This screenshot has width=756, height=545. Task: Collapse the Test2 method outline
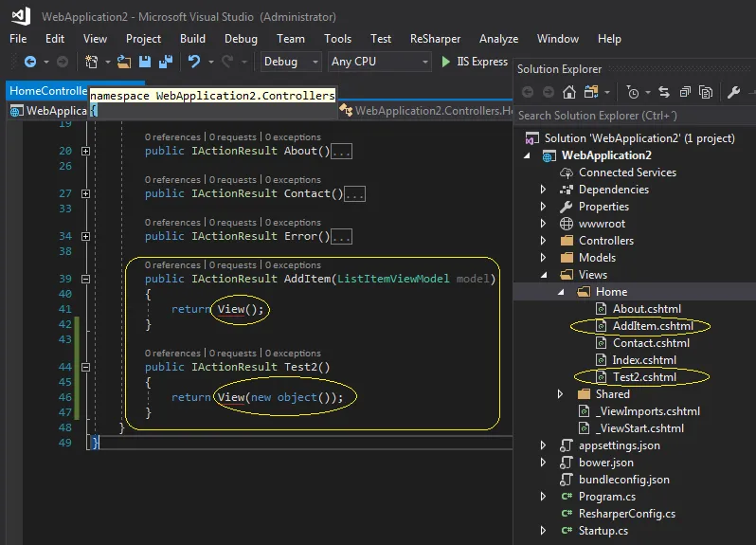click(85, 367)
